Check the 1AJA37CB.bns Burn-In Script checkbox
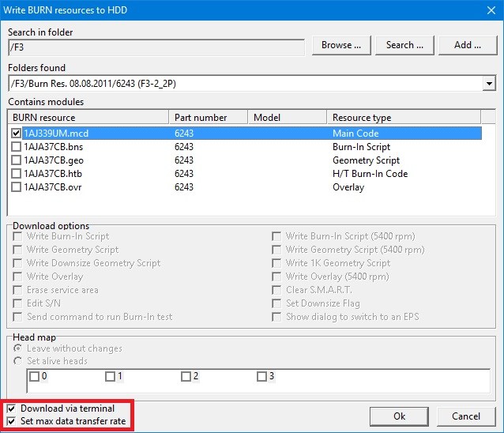The height and width of the screenshot is (433, 504). click(17, 147)
